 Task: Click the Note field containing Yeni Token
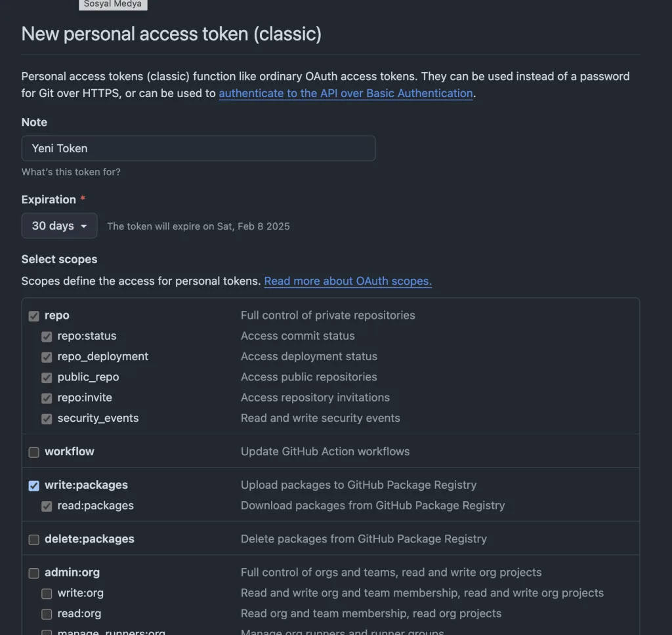pyautogui.click(x=198, y=148)
